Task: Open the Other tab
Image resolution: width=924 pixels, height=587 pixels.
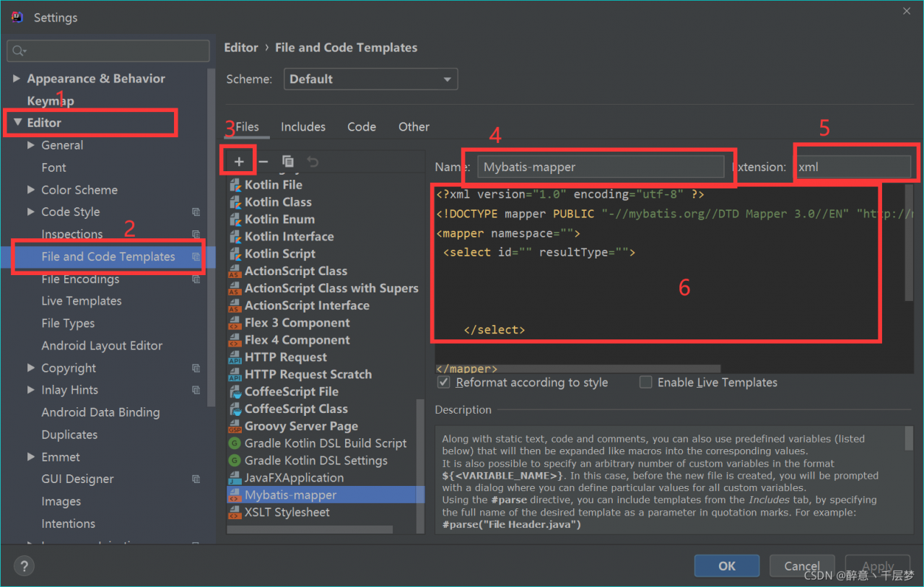Action: click(x=414, y=127)
